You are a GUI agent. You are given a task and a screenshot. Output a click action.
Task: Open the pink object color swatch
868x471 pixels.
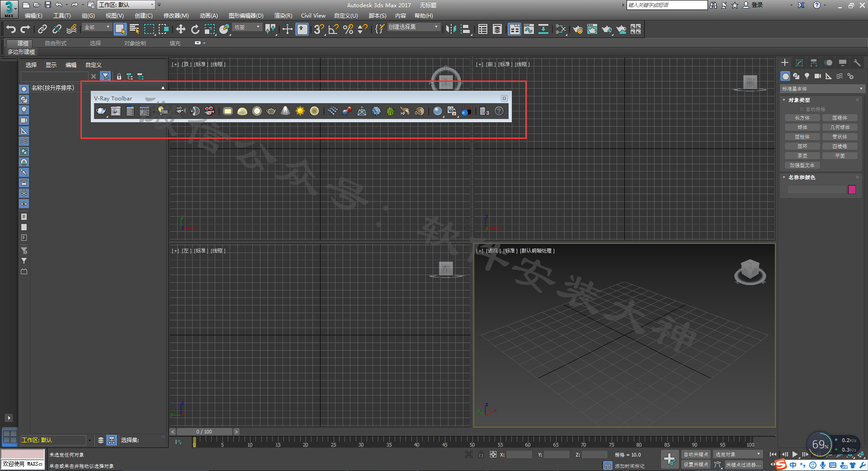(852, 190)
